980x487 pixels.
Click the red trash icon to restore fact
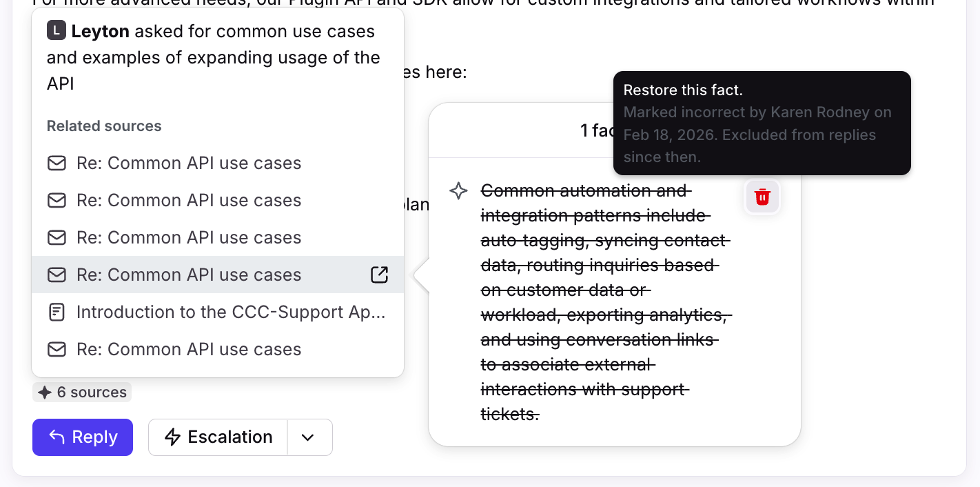click(762, 197)
